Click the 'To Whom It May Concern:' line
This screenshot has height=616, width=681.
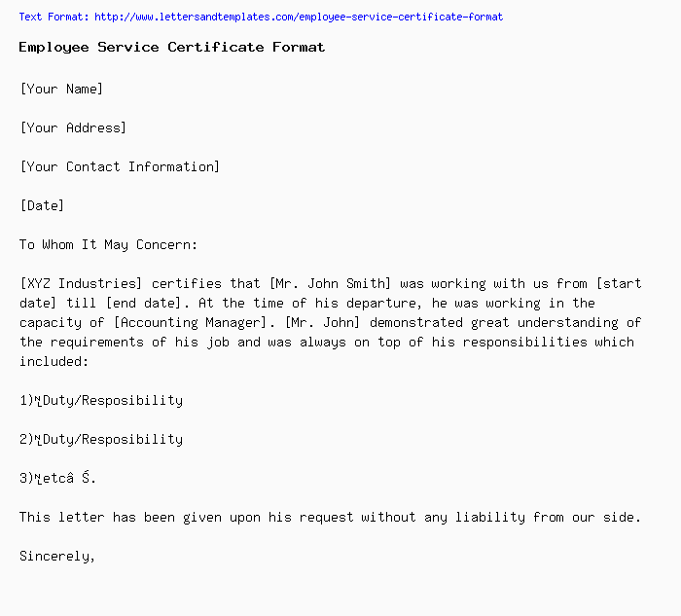click(109, 245)
